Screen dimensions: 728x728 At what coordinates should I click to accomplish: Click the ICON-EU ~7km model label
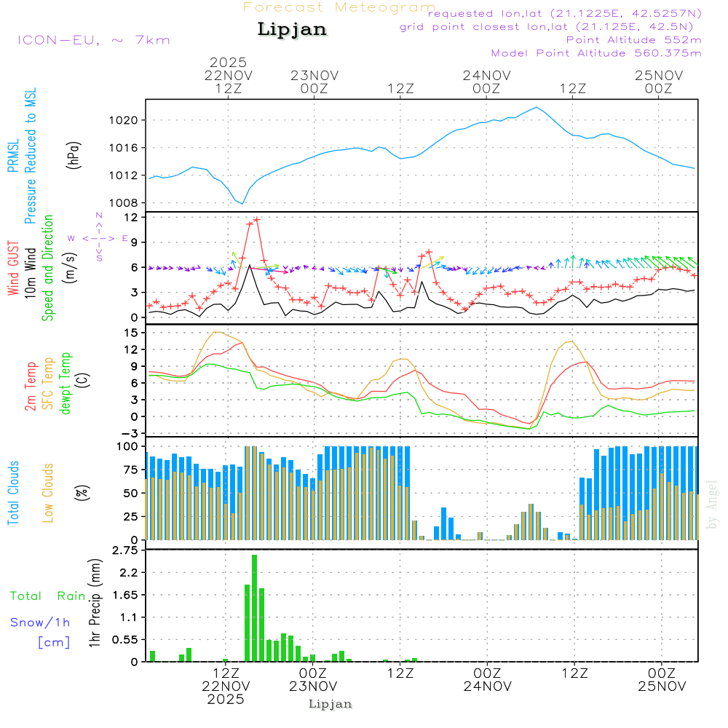[93, 40]
